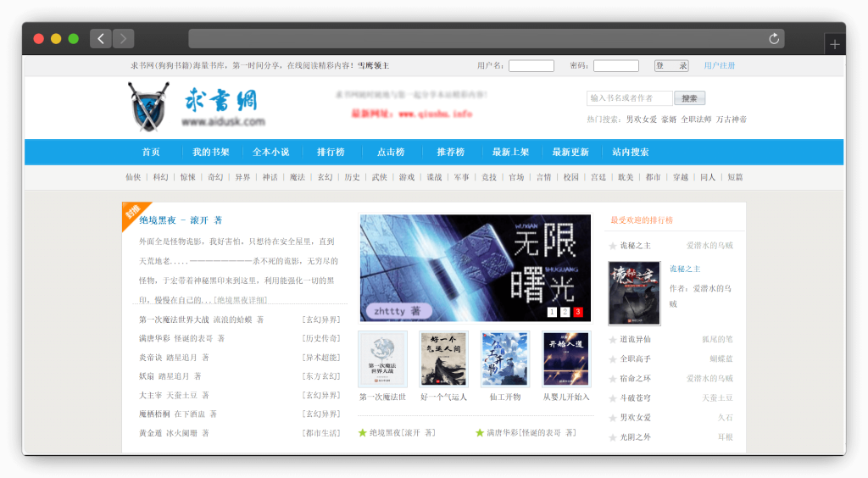
Task: Open 站内搜索 in the nav bar
Action: [x=631, y=153]
